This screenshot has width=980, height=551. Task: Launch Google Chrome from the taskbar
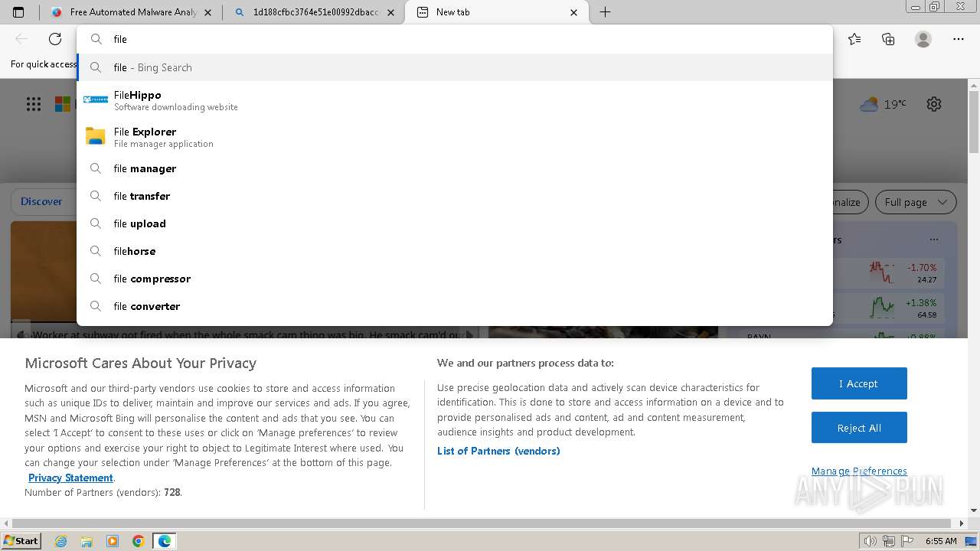[139, 541]
